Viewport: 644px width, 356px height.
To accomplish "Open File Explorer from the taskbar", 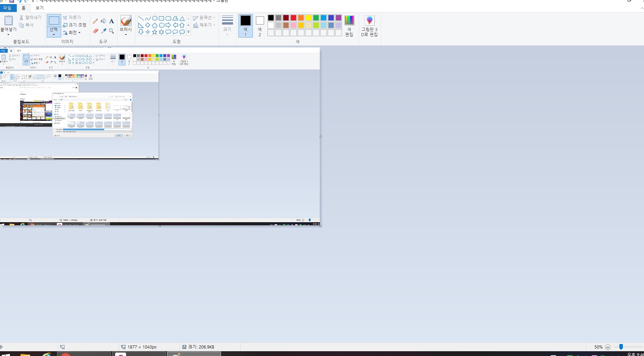I will [x=25, y=354].
